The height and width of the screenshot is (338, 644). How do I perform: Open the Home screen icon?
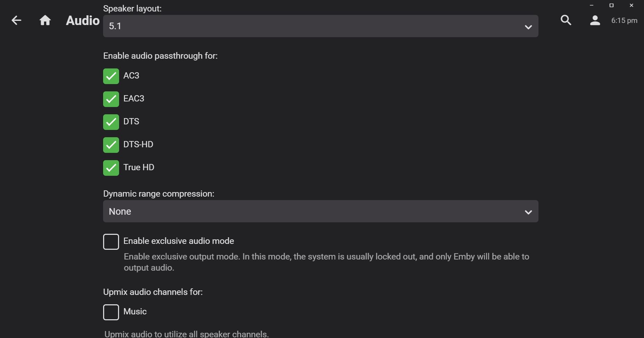tap(45, 20)
